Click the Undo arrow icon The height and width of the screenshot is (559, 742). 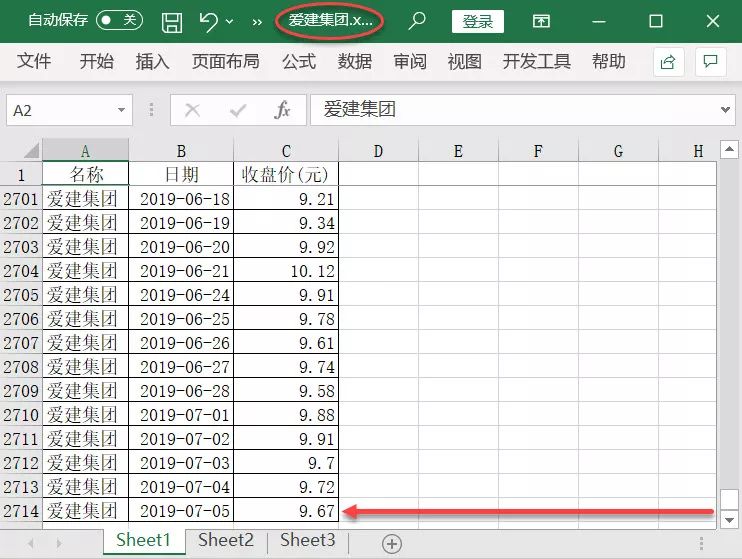[x=209, y=22]
